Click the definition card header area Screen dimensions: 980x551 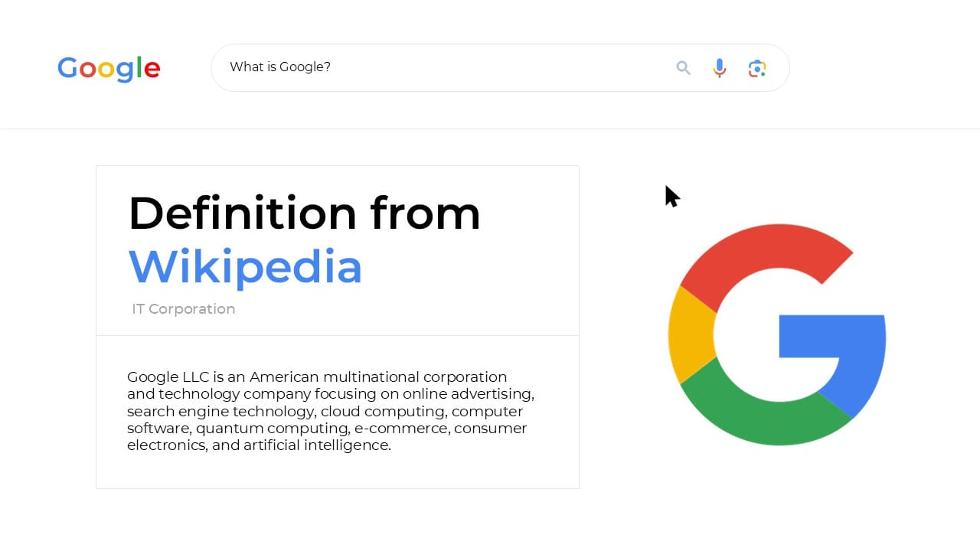[337, 249]
